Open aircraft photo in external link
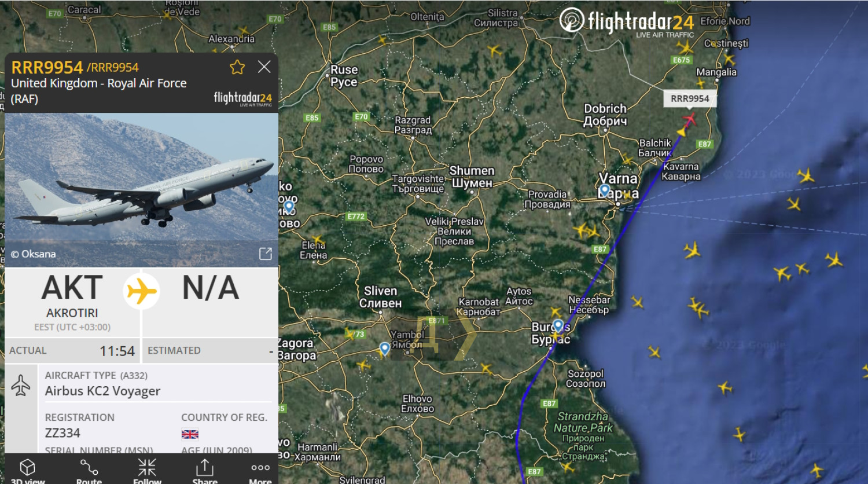Screen dimensions: 868x484 (x=266, y=254)
